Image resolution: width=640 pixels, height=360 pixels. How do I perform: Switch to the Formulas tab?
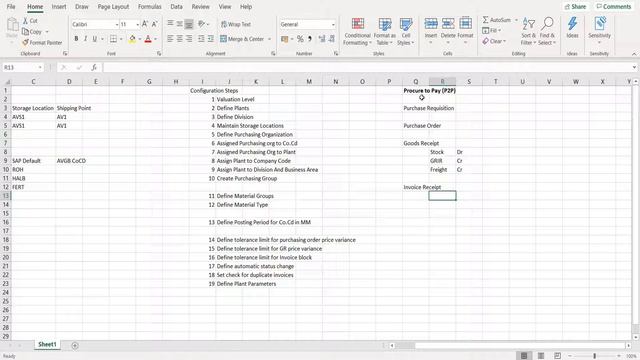149,7
